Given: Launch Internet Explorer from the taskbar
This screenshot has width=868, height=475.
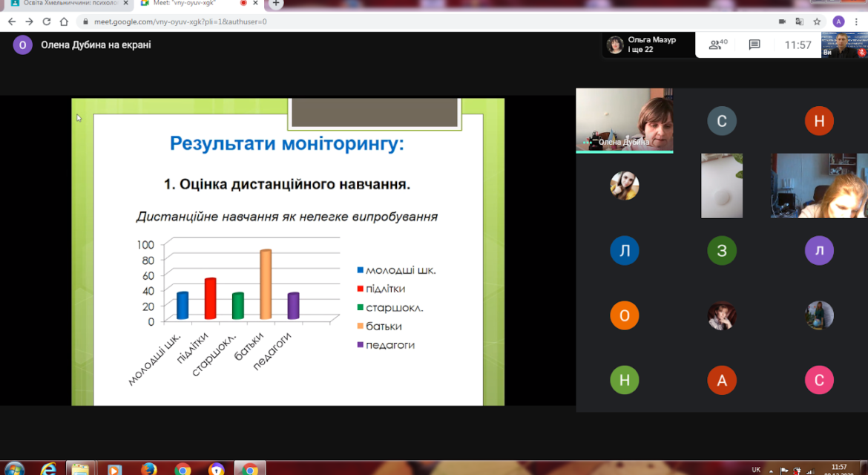Looking at the screenshot, I should [49, 470].
